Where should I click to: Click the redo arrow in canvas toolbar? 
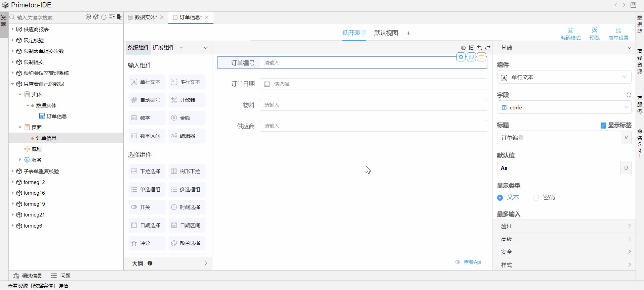[x=488, y=48]
